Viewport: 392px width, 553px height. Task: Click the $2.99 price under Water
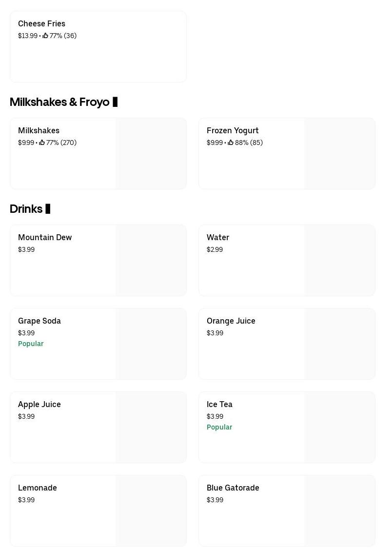point(215,249)
